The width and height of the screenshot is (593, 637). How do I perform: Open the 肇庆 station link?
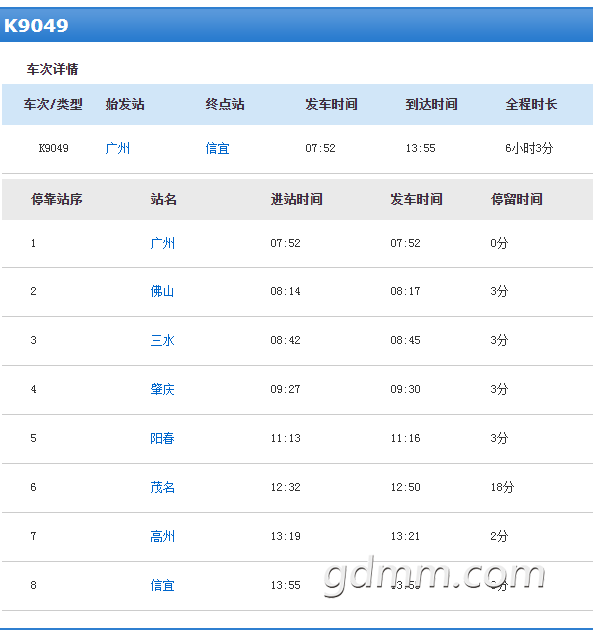162,389
